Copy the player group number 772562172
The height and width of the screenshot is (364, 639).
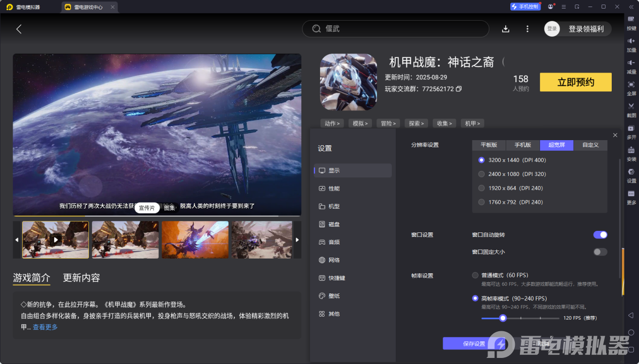point(459,89)
